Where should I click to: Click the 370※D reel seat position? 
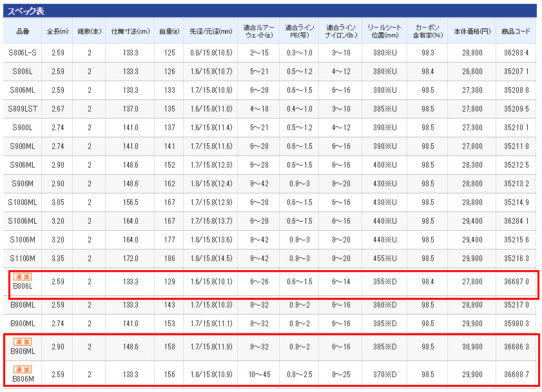(x=385, y=375)
